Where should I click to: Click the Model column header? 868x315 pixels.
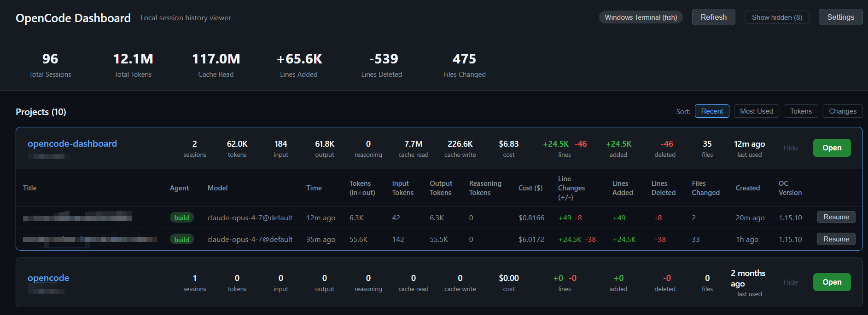(x=217, y=188)
